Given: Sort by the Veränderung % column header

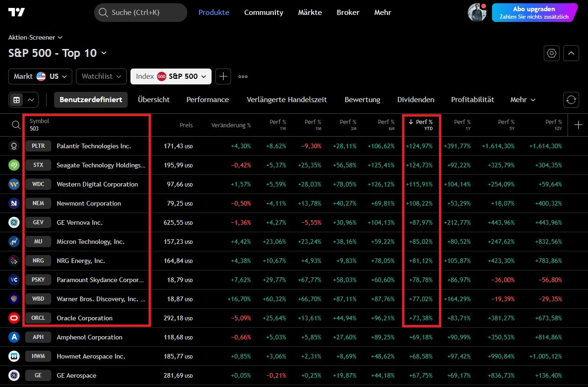Looking at the screenshot, I should pos(231,125).
